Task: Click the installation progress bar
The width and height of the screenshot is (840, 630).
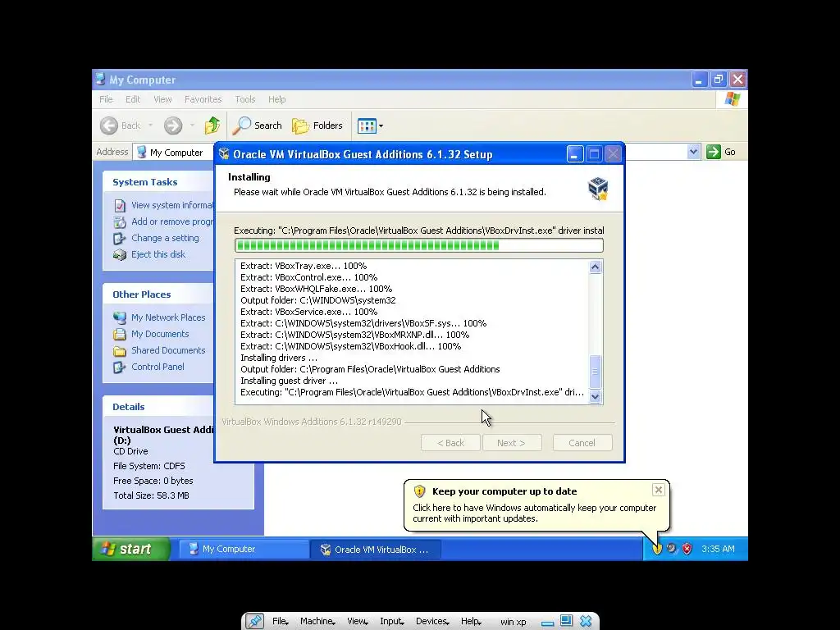Action: coord(419,245)
